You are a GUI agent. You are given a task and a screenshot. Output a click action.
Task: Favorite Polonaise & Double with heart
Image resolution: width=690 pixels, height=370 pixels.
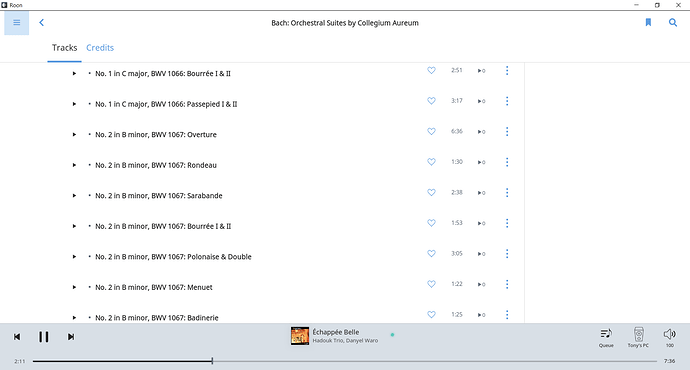tap(431, 253)
